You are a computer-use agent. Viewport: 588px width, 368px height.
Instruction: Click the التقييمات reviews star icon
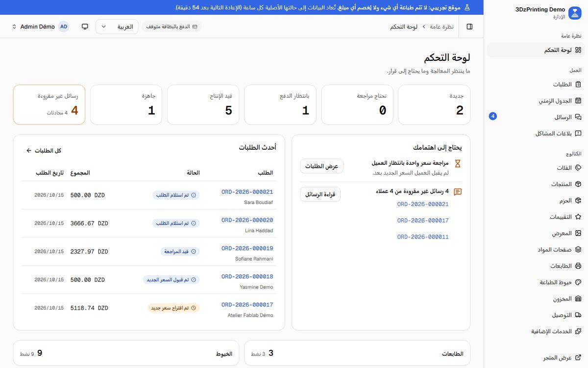pos(578,217)
